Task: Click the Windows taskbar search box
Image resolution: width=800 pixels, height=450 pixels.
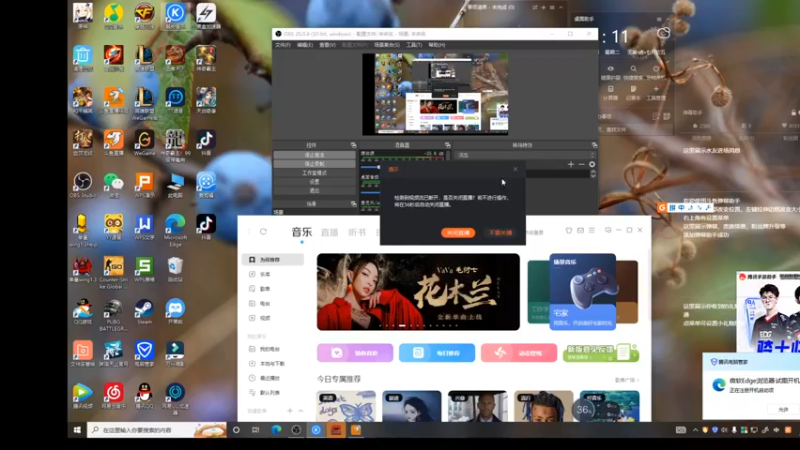Action: (156, 430)
